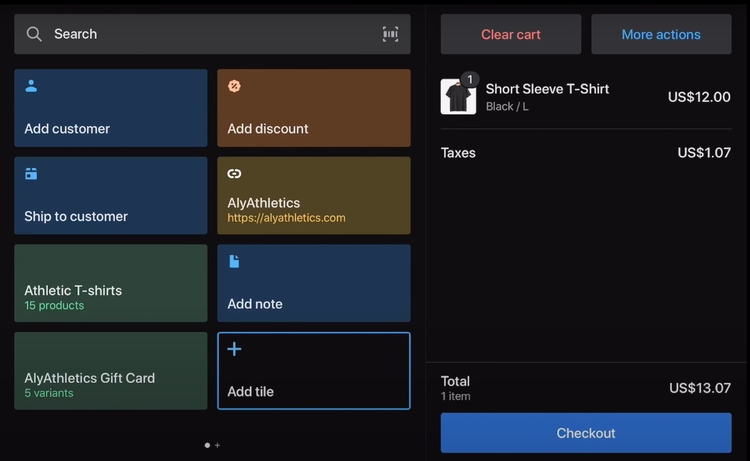Click the plus icon on Add tile

(x=234, y=349)
